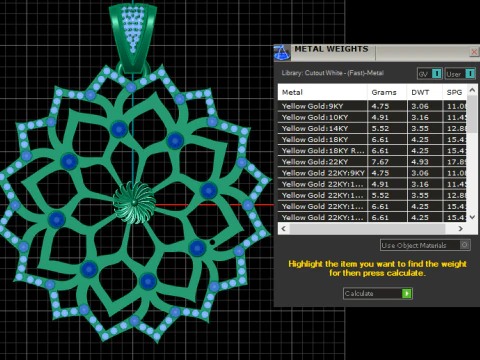The width and height of the screenshot is (480, 360).
Task: Select the pendant's center flower element
Action: (134, 202)
